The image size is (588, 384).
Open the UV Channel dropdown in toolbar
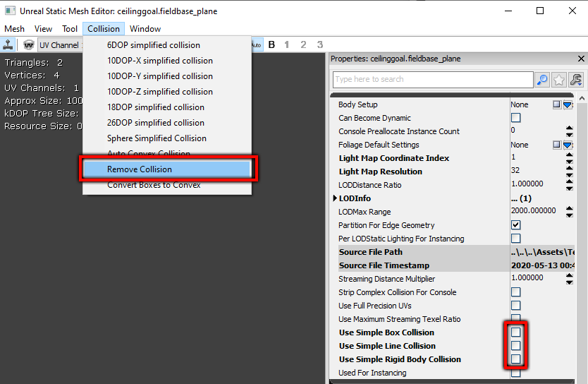tap(61, 45)
